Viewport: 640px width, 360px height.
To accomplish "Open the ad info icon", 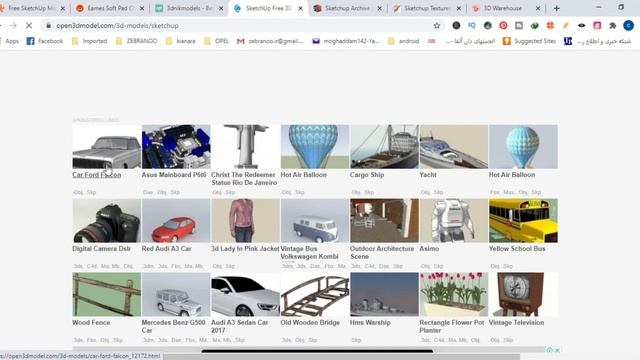I will pyautogui.click(x=549, y=350).
